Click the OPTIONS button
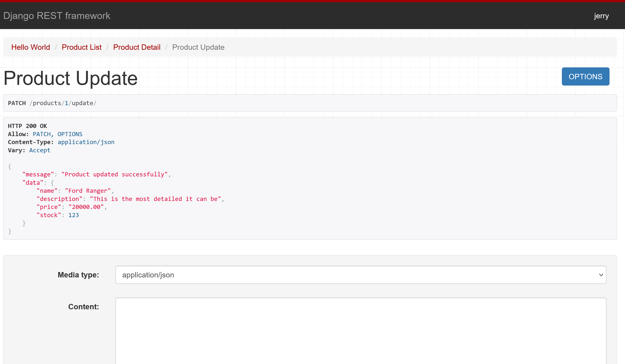Viewport: 625px width, 364px height. click(585, 77)
